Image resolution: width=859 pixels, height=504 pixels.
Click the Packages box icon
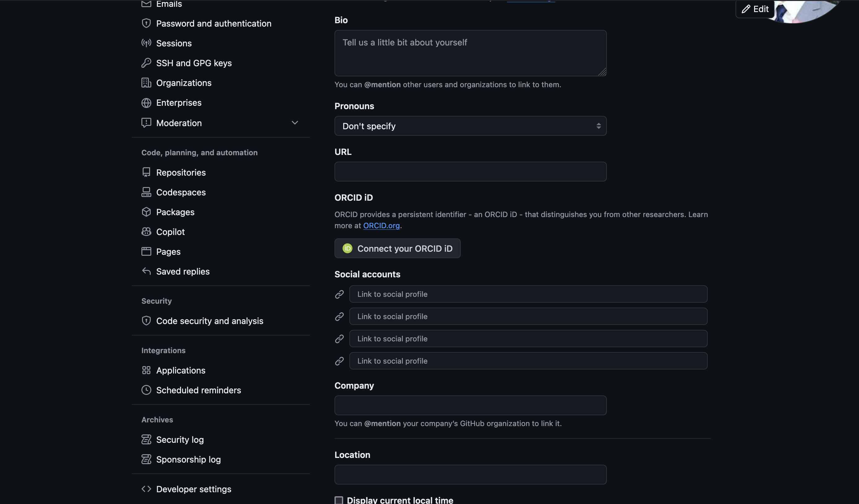[x=146, y=212]
